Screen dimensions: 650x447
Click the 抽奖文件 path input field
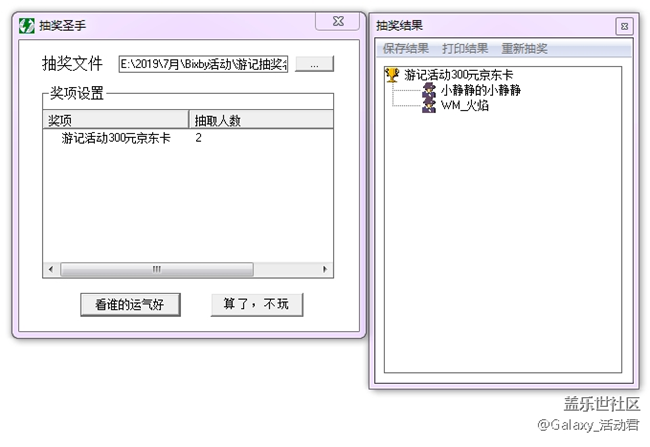tap(204, 64)
